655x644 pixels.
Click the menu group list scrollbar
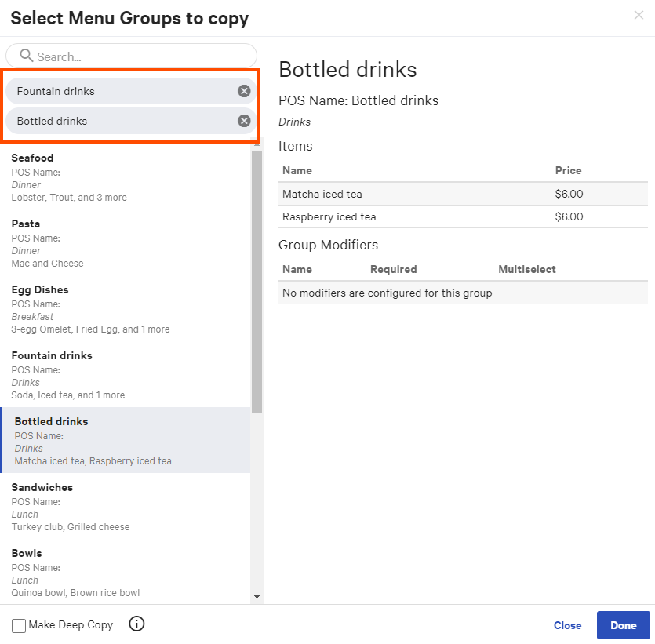(x=257, y=275)
